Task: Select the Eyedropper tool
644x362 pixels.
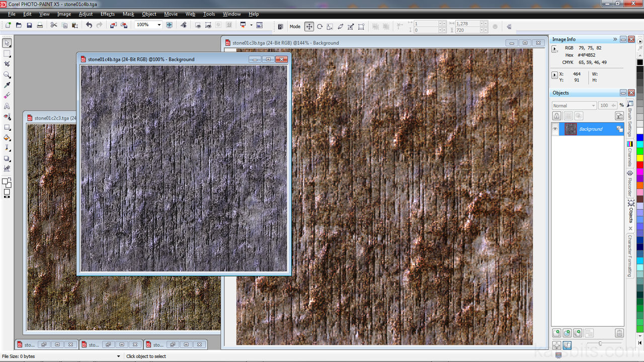Action: (x=7, y=85)
